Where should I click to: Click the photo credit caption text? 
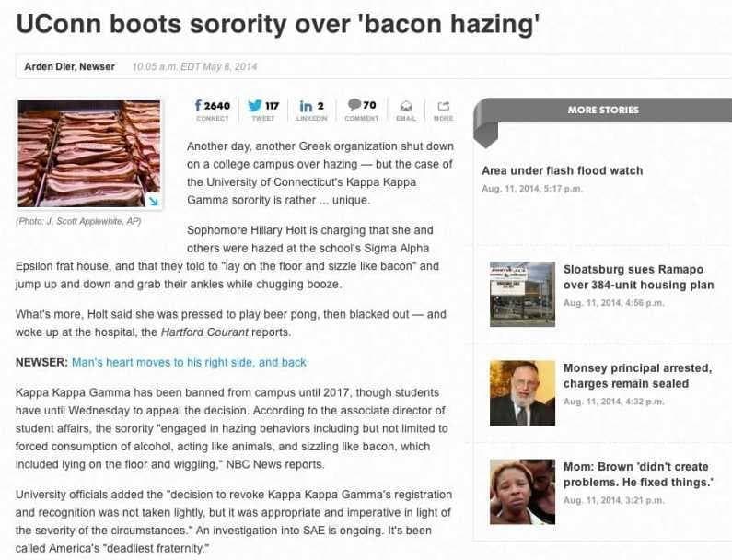pos(78,222)
